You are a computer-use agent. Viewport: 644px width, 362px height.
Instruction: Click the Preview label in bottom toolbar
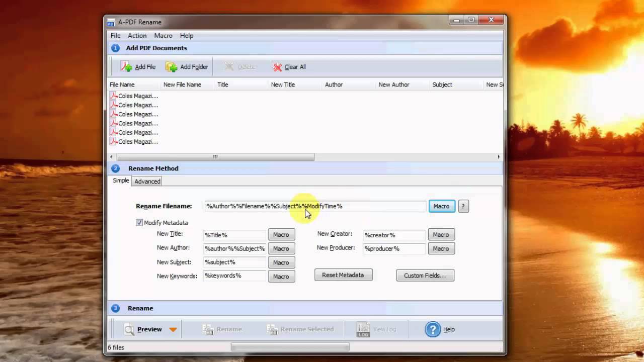[149, 329]
